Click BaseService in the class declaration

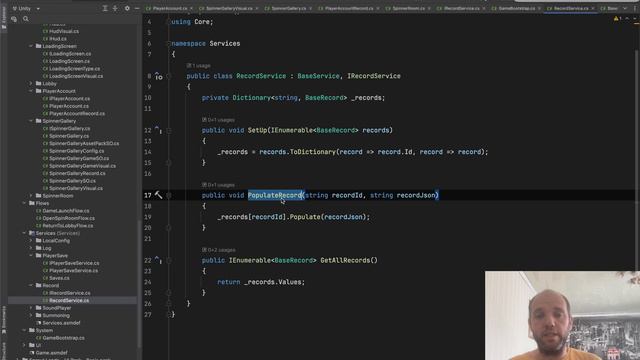pyautogui.click(x=318, y=76)
